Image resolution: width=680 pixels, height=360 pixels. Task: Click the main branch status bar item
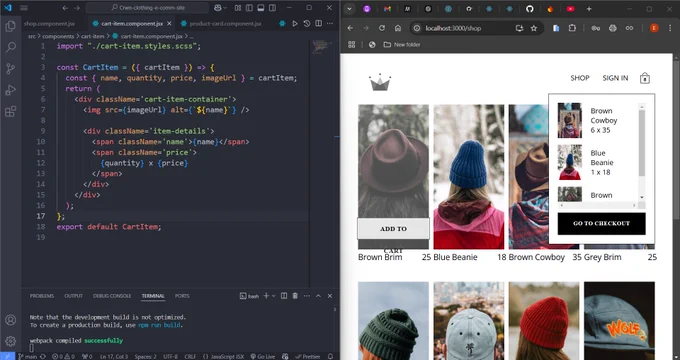coord(27,357)
